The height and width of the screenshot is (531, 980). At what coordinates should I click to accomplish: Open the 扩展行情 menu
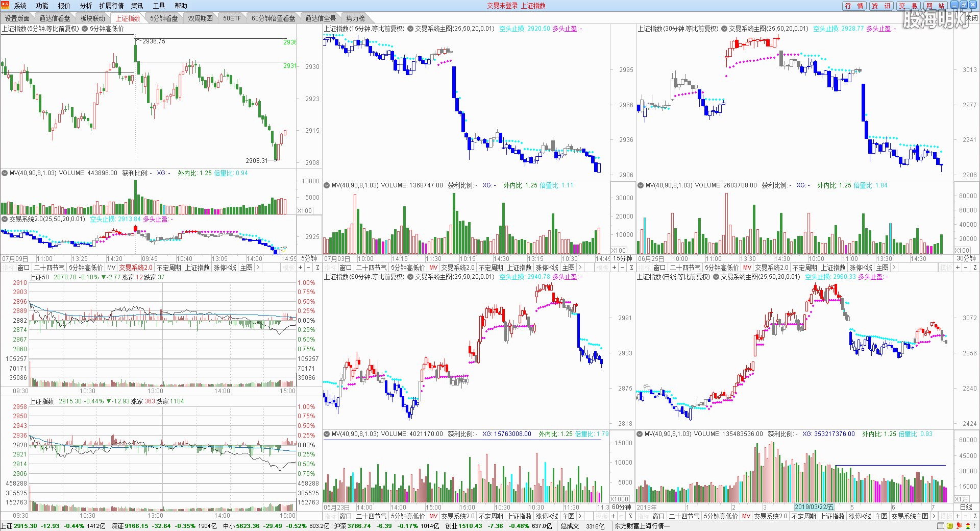click(111, 6)
